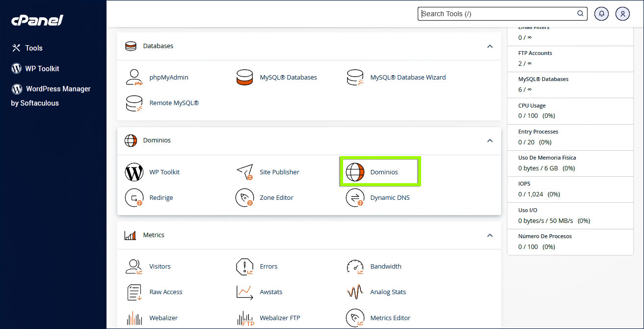Click the cPanel logo

pyautogui.click(x=36, y=20)
